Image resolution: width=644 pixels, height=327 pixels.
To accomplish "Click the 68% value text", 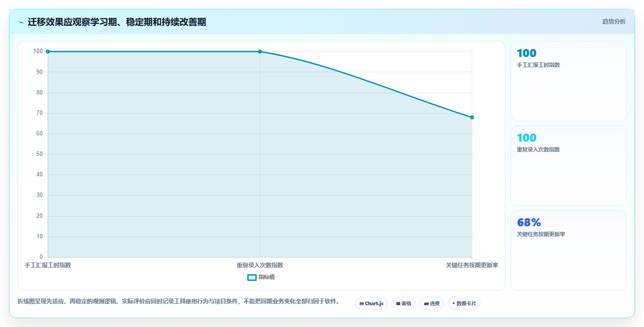I will (x=529, y=222).
